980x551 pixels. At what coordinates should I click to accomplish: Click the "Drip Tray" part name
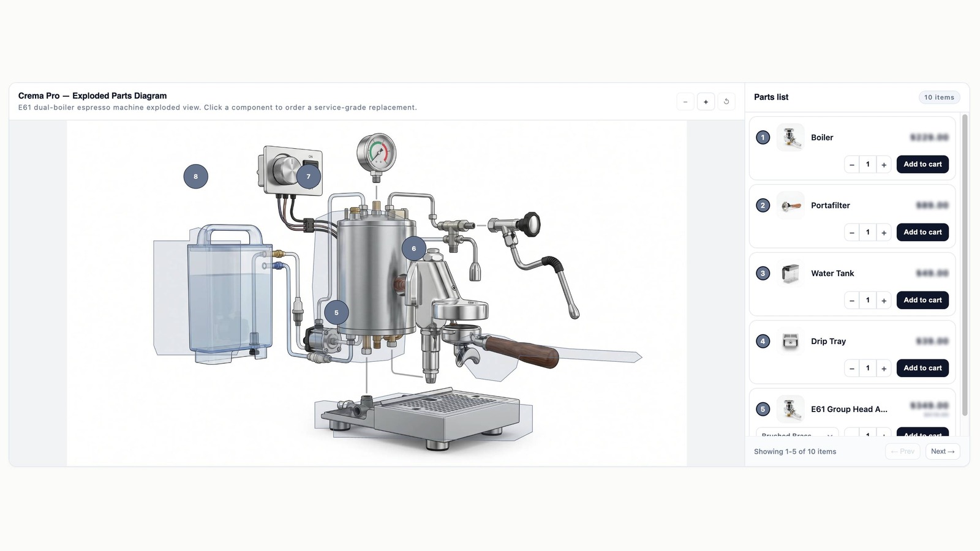coord(828,342)
